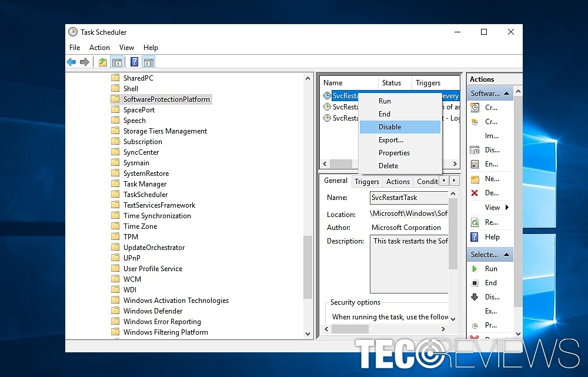Select the Windows Error Reporting folder
The width and height of the screenshot is (588, 377).
tap(162, 322)
